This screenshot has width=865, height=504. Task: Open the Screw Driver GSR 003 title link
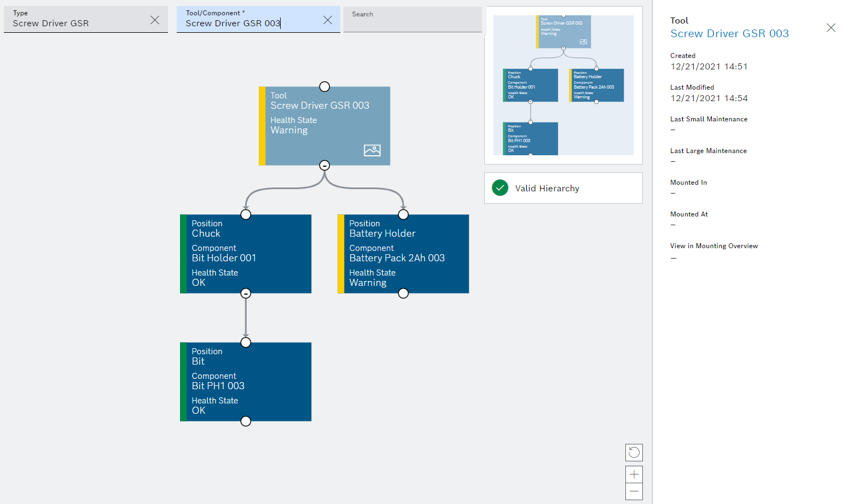click(729, 33)
